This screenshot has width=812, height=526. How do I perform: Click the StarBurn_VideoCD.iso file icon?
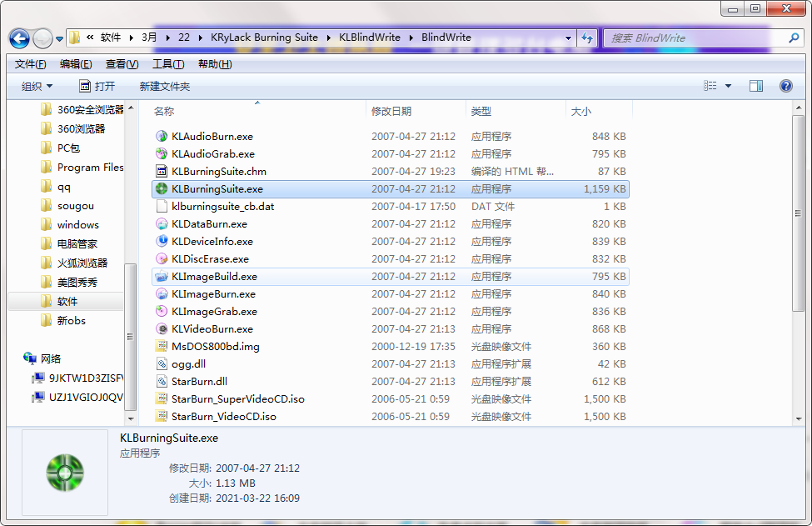pos(162,416)
